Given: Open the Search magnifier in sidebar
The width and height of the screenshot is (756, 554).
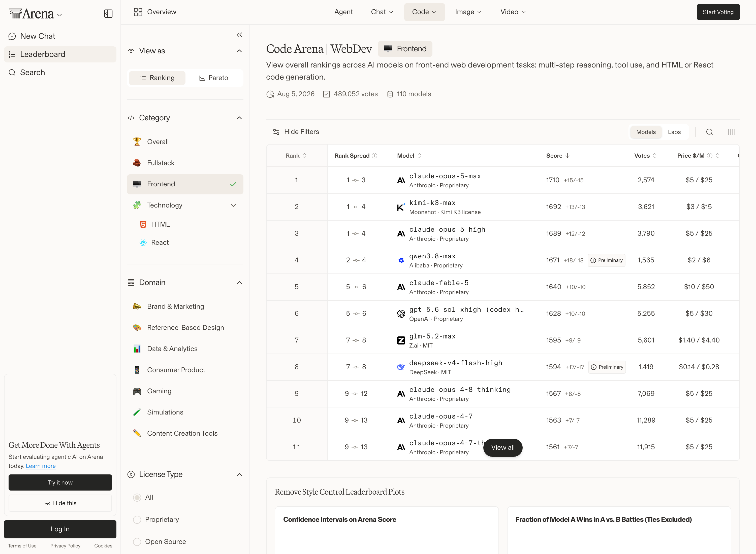Looking at the screenshot, I should coord(12,73).
